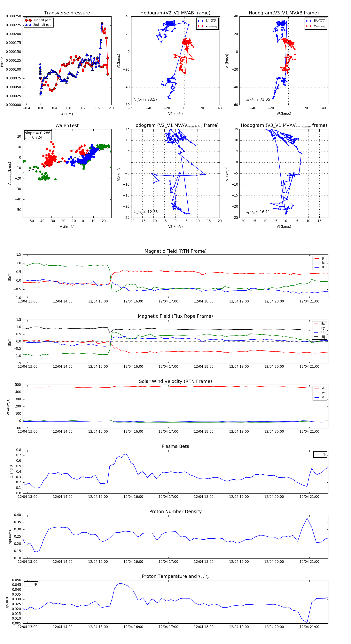This screenshot has width=351, height=644.
Task: Click the 'Vsw(km/s)' y-axis label
Action: click(8, 407)
